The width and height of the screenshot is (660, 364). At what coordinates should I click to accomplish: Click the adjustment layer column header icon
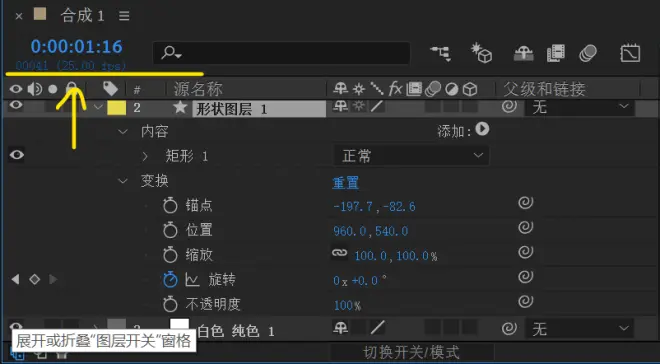point(452,89)
